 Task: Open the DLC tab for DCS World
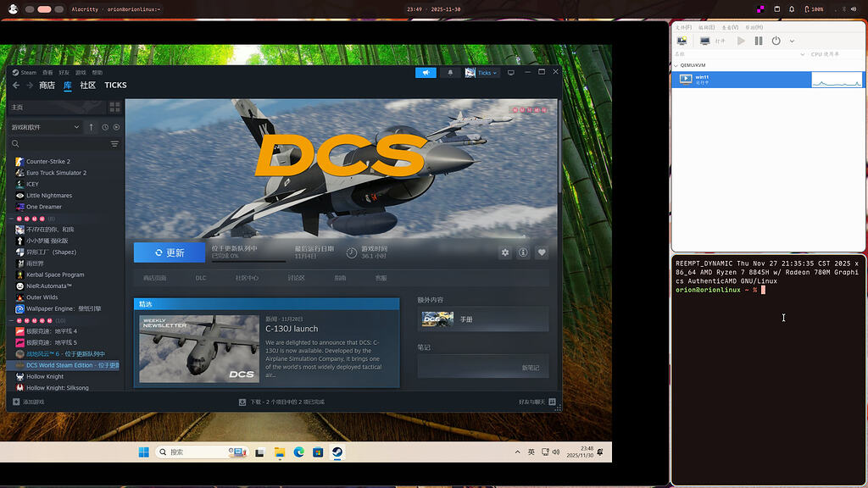(x=200, y=278)
